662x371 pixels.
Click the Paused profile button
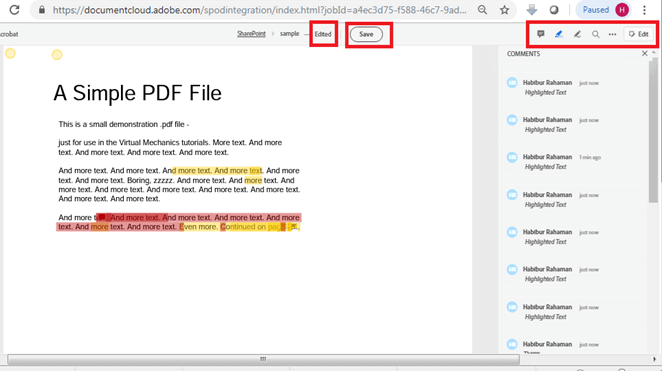point(603,10)
